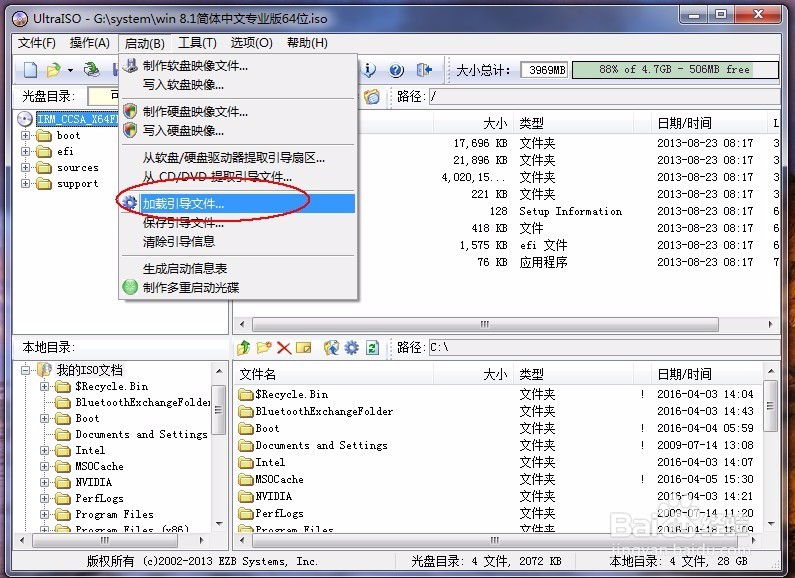The height and width of the screenshot is (578, 795).
Task: Click the green disc icon beside 制作多重启动光碟
Action: [130, 287]
